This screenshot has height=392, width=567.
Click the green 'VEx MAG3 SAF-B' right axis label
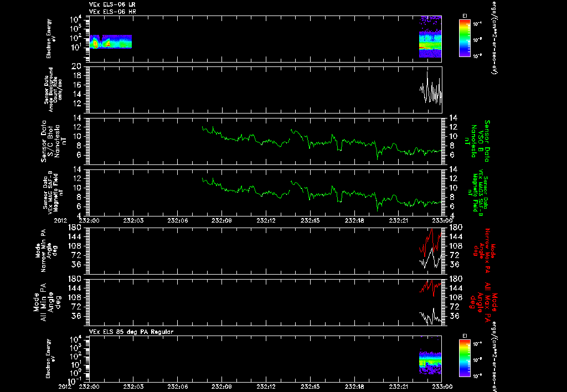click(x=478, y=193)
